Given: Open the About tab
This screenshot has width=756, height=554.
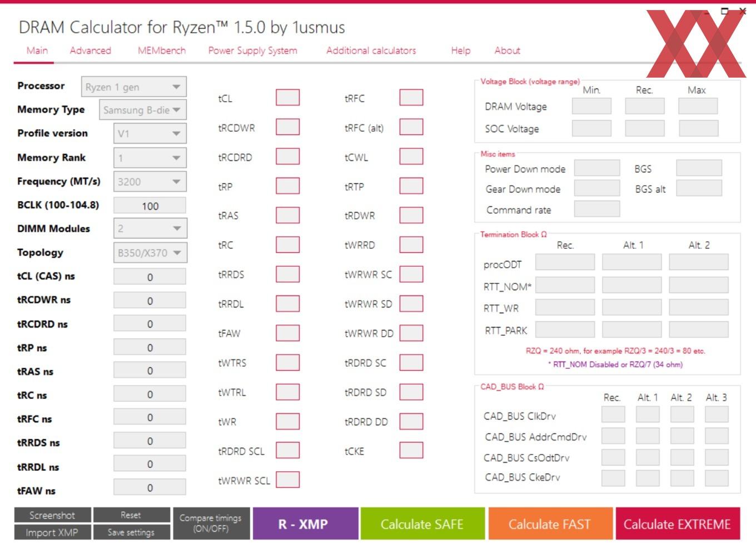Looking at the screenshot, I should [x=508, y=51].
